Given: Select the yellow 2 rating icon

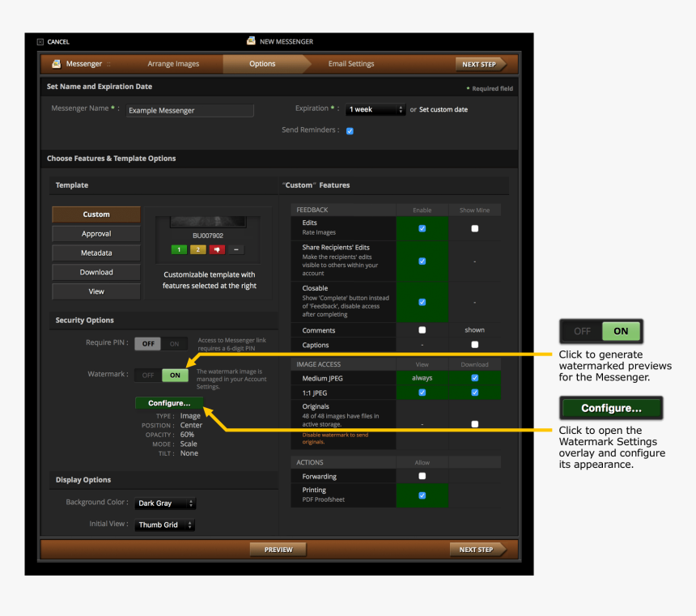Looking at the screenshot, I should (198, 249).
